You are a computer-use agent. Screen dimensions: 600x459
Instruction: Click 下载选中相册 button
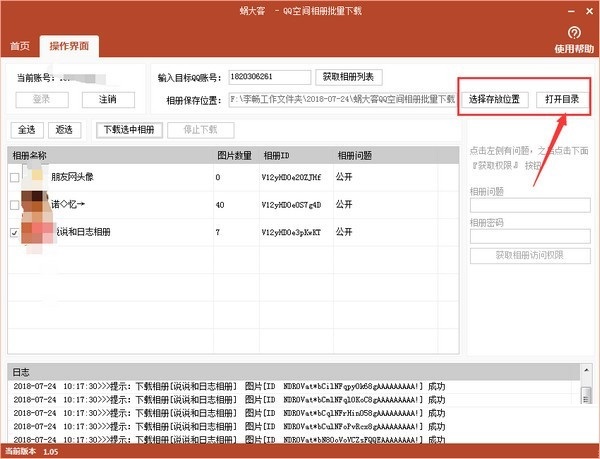[x=129, y=130]
